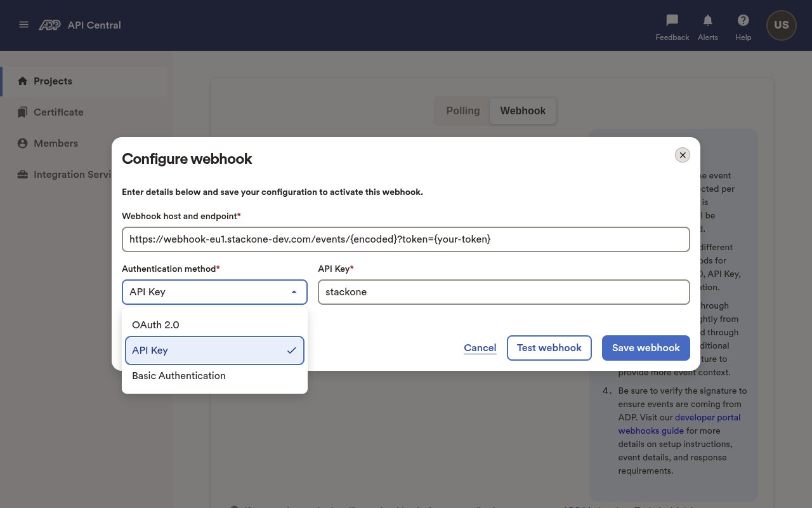Click the API Key input field
The height and width of the screenshot is (508, 812).
pyautogui.click(x=504, y=292)
